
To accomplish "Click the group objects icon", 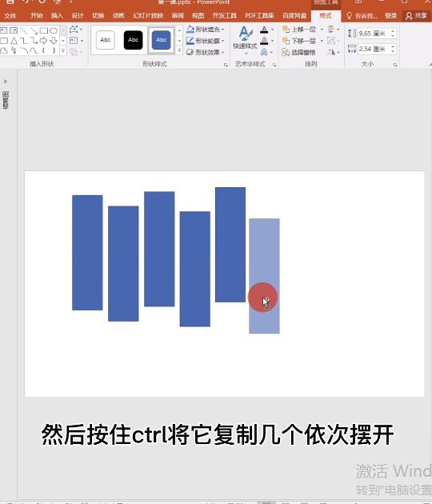I will (x=331, y=41).
